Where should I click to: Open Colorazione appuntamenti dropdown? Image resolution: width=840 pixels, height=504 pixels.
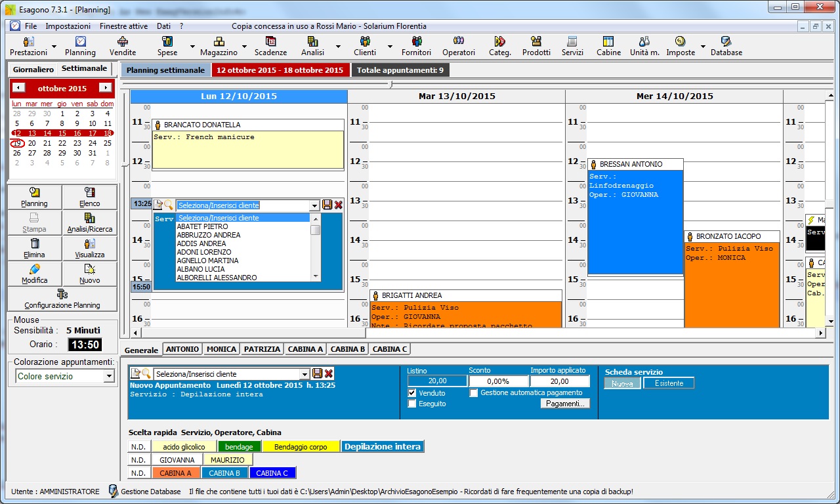coord(109,376)
